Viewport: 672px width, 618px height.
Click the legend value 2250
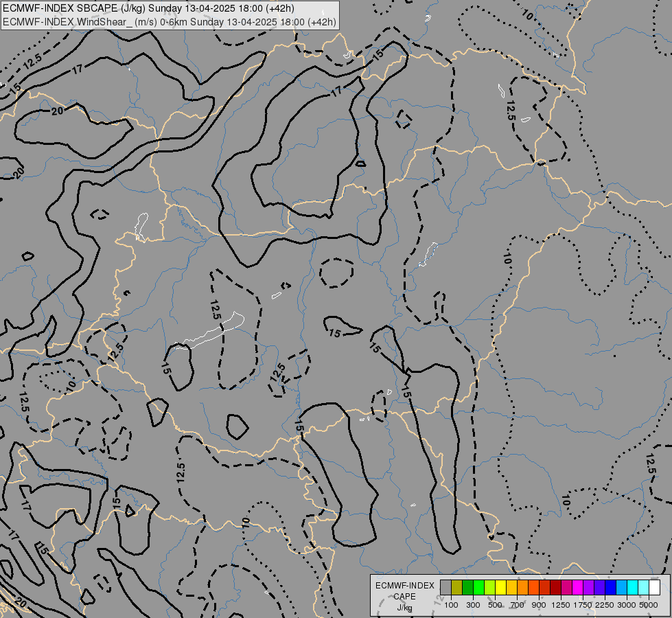point(605,605)
